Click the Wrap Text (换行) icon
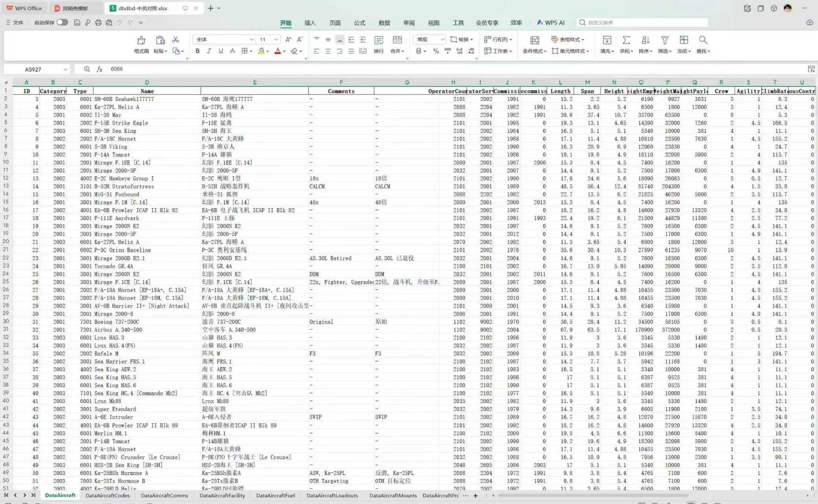 [x=378, y=40]
